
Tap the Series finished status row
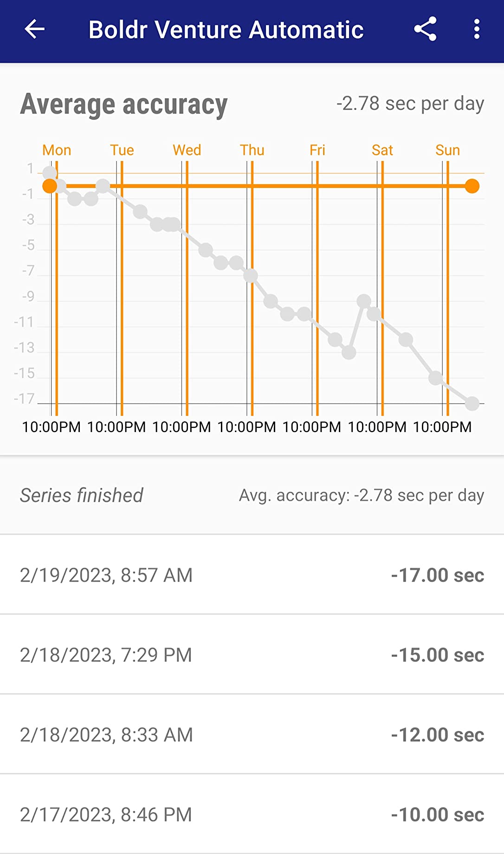tap(252, 495)
